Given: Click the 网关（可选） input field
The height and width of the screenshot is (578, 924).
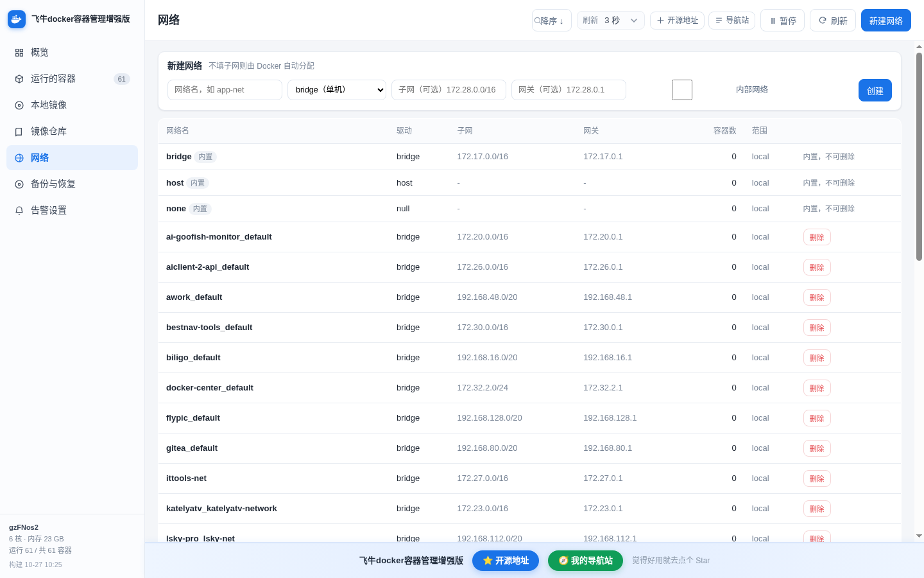Looking at the screenshot, I should (569, 90).
